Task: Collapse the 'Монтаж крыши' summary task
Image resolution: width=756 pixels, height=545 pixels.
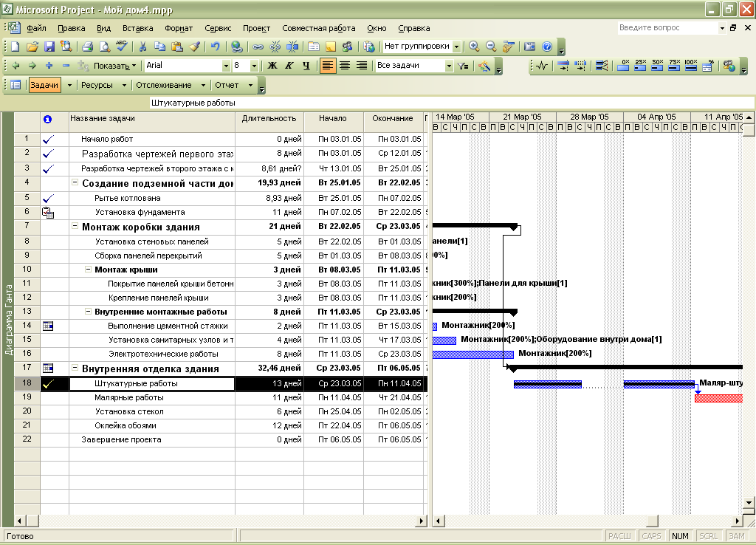Action: coord(88,269)
